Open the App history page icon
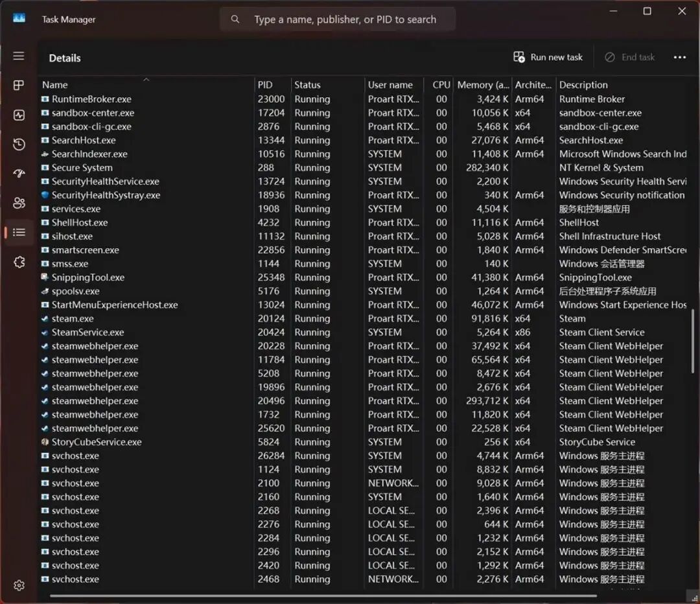Viewport: 700px width, 604px height. tap(19, 144)
